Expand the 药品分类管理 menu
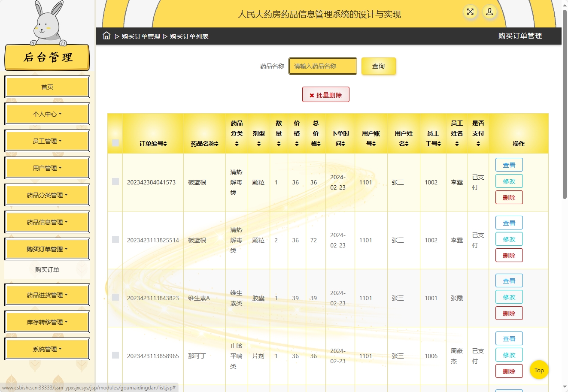The width and height of the screenshot is (568, 392). point(47,195)
